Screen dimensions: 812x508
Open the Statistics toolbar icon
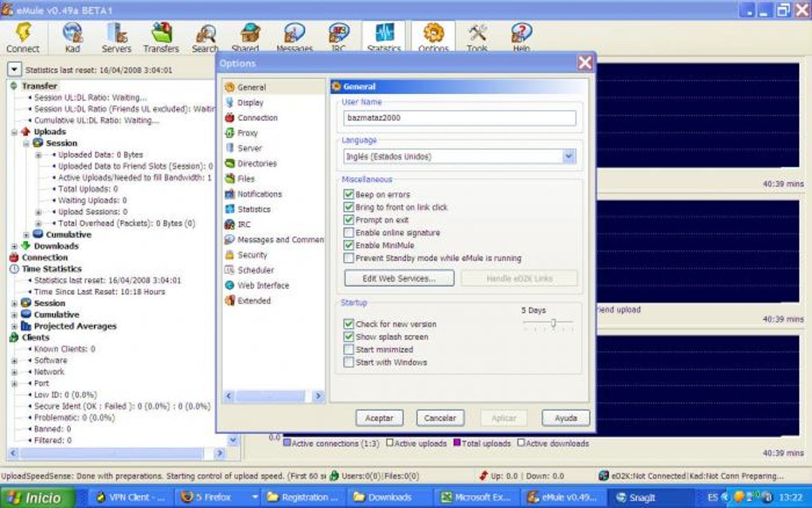click(384, 32)
